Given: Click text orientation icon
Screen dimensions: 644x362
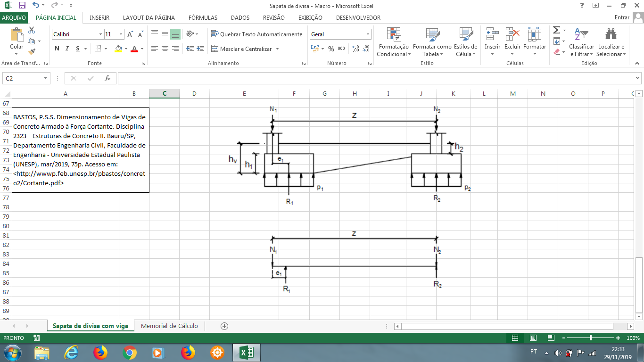Looking at the screenshot, I should (x=190, y=34).
